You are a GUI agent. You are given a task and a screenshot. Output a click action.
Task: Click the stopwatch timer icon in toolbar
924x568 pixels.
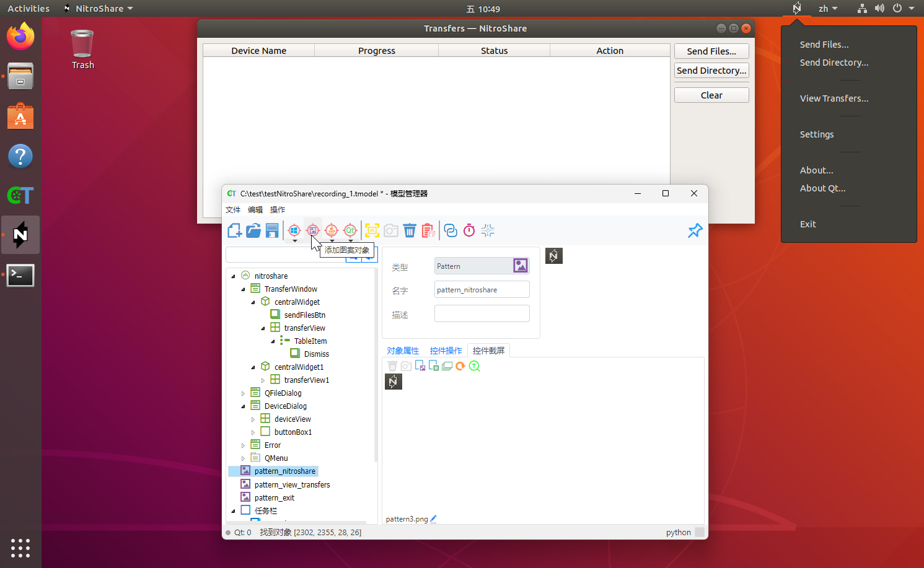pyautogui.click(x=469, y=230)
